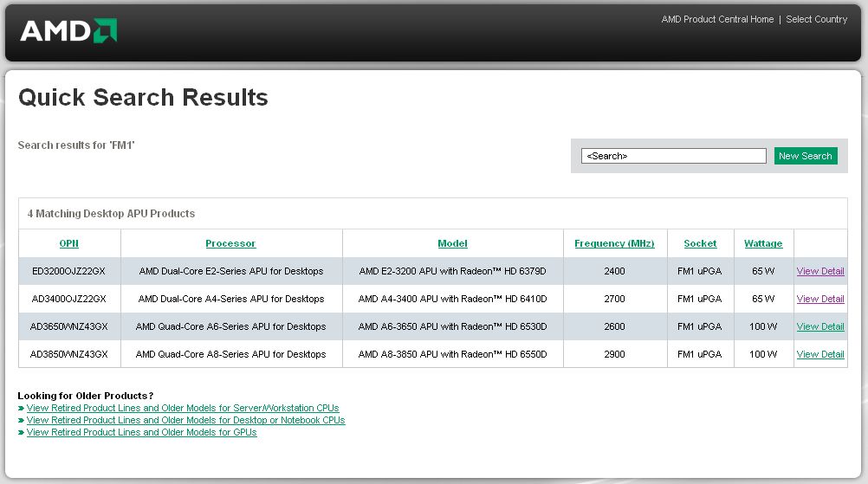The width and height of the screenshot is (868, 484).
Task: Open retired Server/Workstation CPUs link
Action: (183, 408)
